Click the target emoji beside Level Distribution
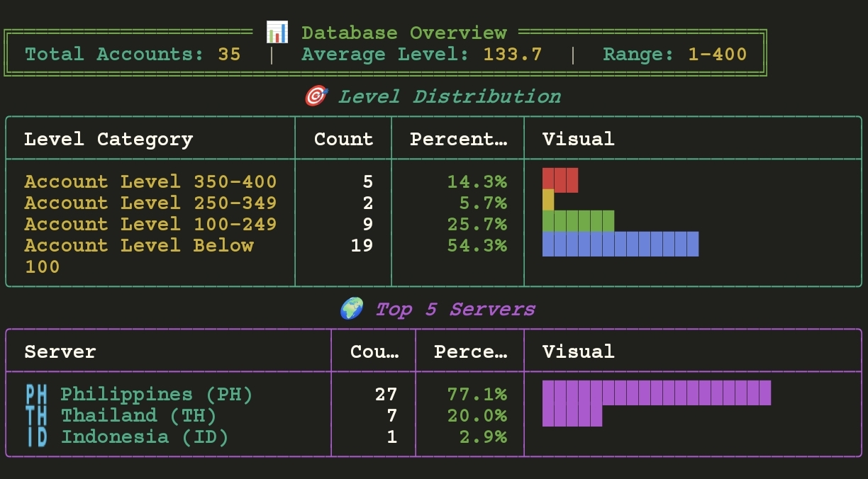 pyautogui.click(x=316, y=96)
